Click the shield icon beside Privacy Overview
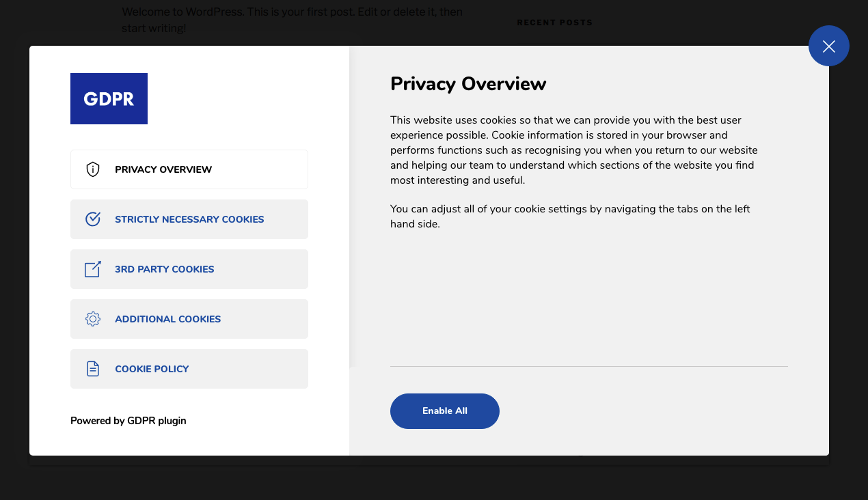The height and width of the screenshot is (500, 868). [x=93, y=169]
